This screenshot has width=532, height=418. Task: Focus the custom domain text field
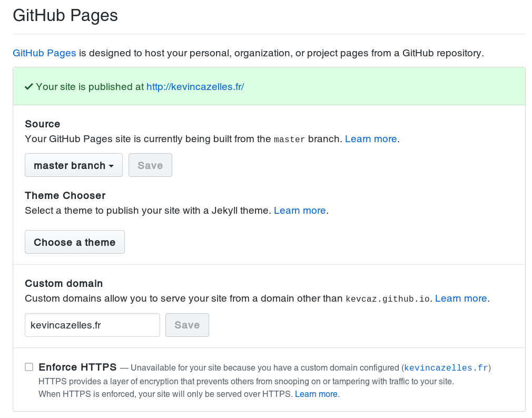click(x=92, y=325)
